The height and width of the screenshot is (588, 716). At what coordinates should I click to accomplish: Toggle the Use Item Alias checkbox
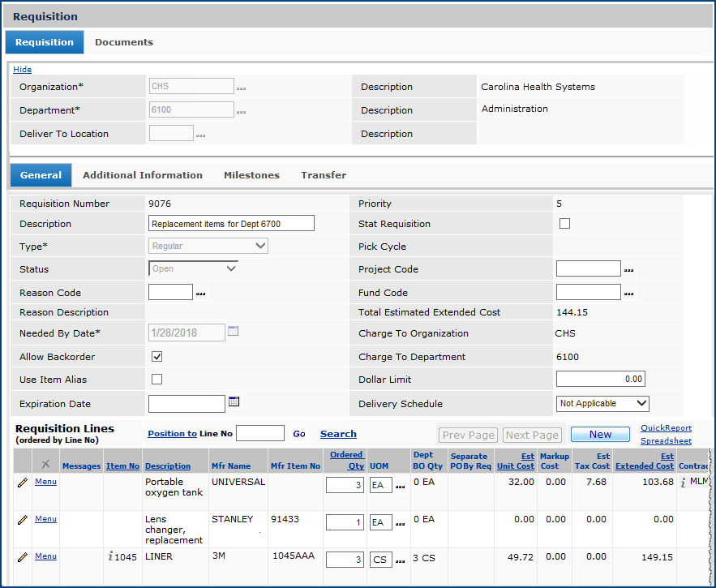(157, 379)
